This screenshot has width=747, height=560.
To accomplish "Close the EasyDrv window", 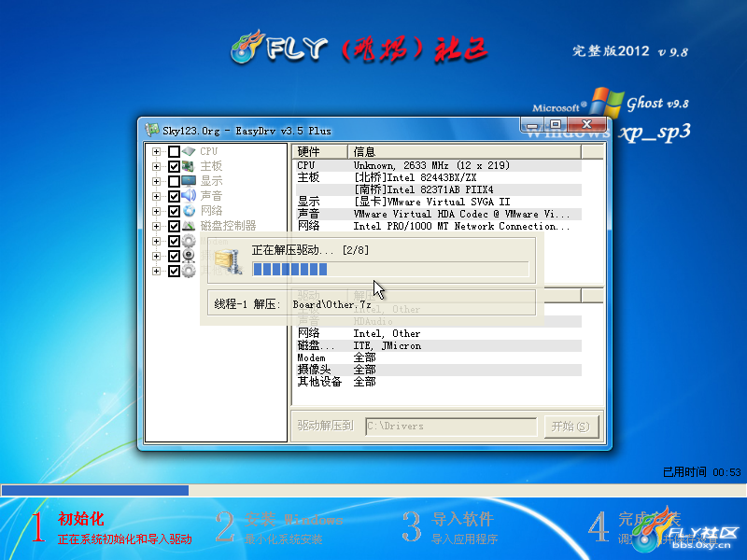I will [x=586, y=124].
